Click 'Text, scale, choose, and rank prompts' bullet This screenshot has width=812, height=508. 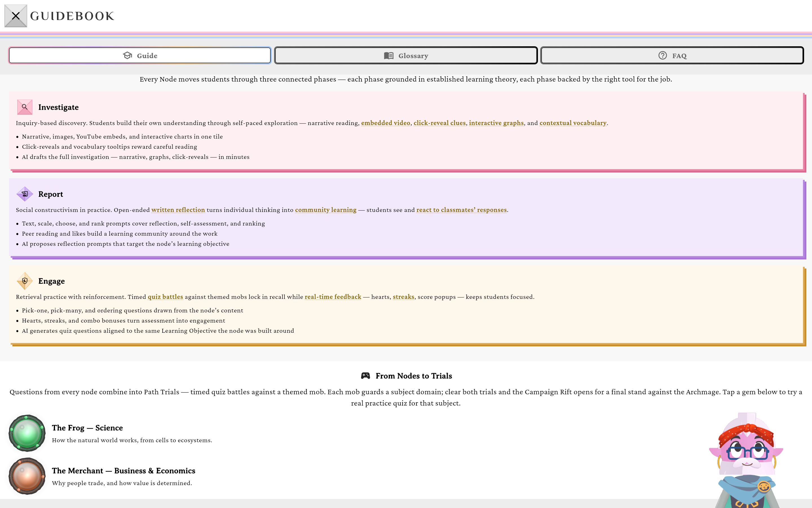click(x=143, y=224)
